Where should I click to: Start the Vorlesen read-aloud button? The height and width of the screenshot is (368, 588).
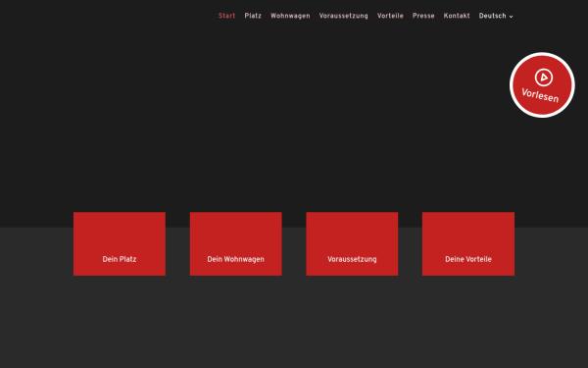[542, 84]
